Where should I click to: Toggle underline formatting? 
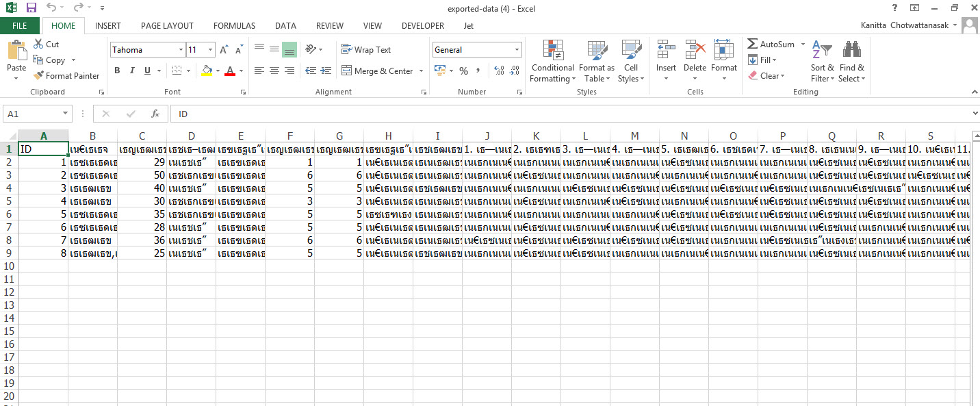coord(147,71)
